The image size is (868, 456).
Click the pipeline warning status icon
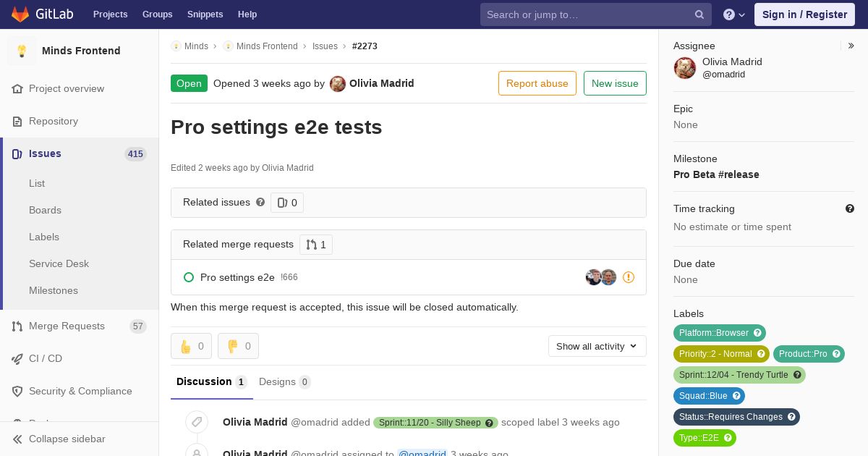[629, 277]
